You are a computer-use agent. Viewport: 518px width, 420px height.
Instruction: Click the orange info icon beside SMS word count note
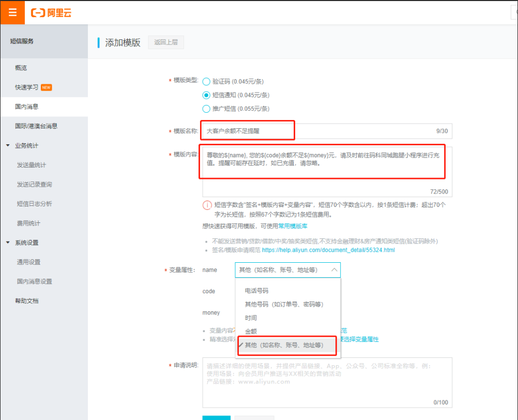tap(207, 205)
